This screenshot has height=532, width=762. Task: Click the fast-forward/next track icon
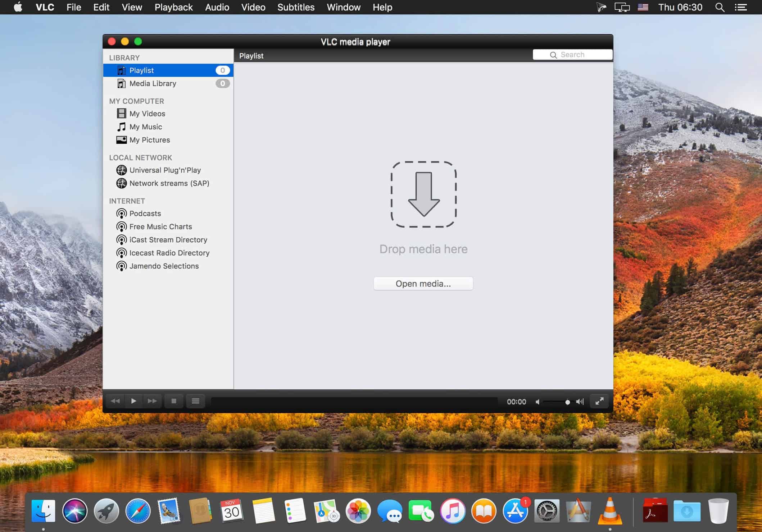pos(152,401)
